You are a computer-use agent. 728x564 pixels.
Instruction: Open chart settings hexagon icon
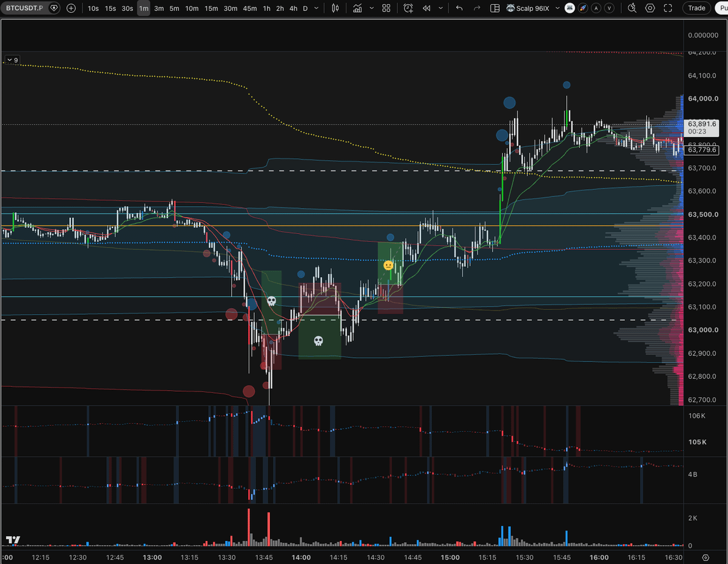650,8
